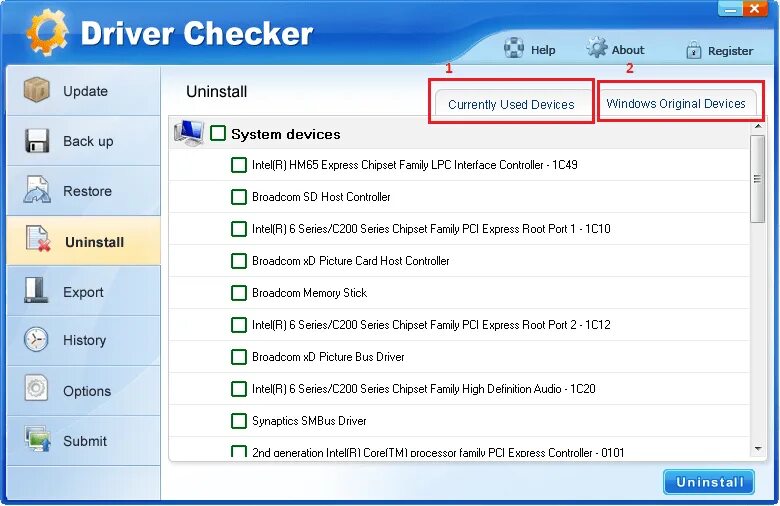Click the Options label in sidebar
This screenshot has width=780, height=506.
click(x=87, y=391)
